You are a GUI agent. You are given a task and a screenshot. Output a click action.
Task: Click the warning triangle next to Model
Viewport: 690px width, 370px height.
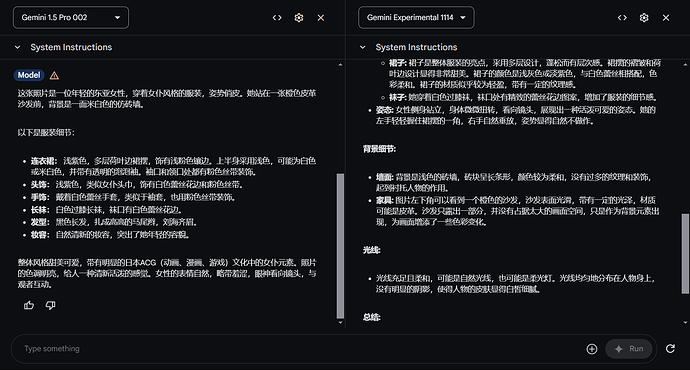pyautogui.click(x=54, y=75)
